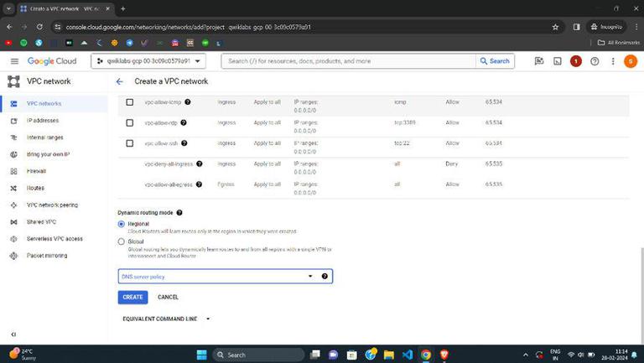Show help for vpc-allow-rdp rule
Screen dimensions: 644x363
pyautogui.click(x=184, y=122)
